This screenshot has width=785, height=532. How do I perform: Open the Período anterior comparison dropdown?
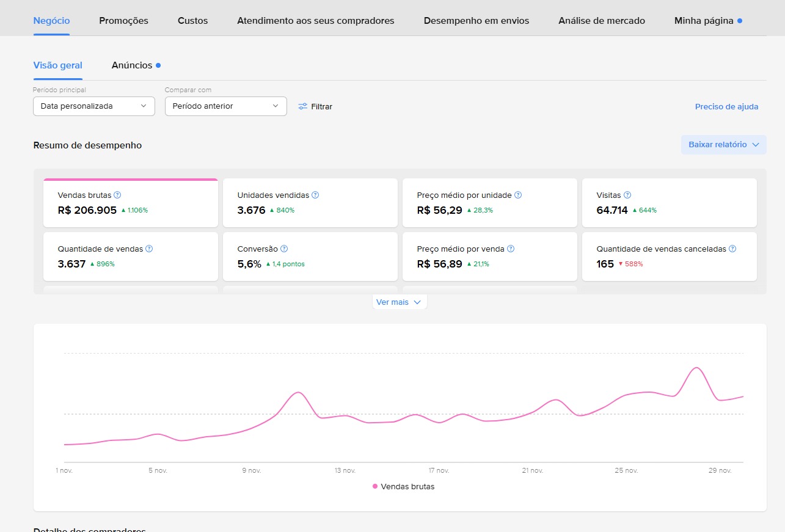(x=225, y=106)
